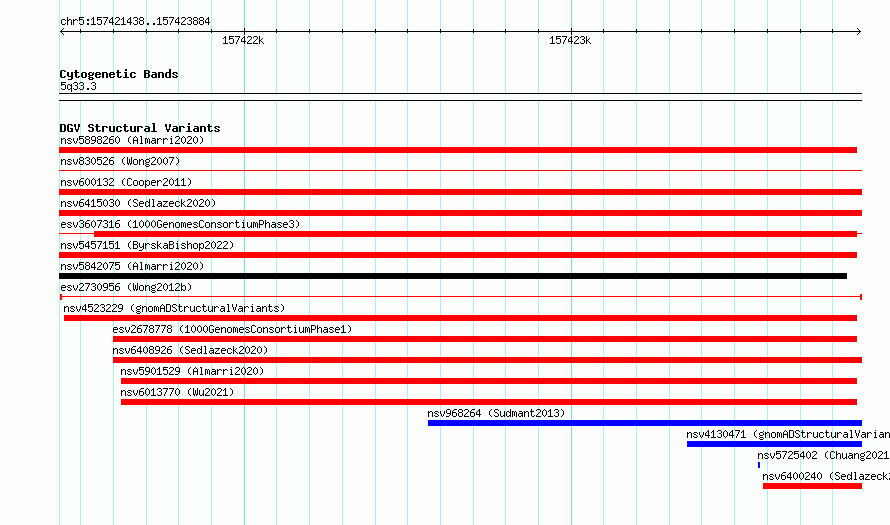Open nsv6400240 Sedlazeck variant label

[826, 476]
